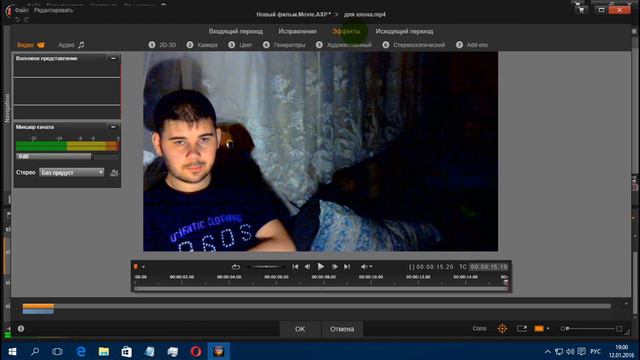Jump to end of clip
Viewport: 640px width, 360px height.
pyautogui.click(x=347, y=267)
